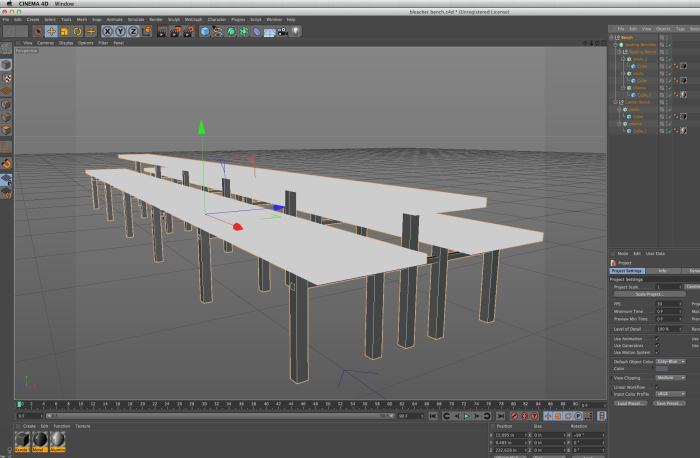Select the first dark material thumbnail
700x458 pixels.
point(22,439)
